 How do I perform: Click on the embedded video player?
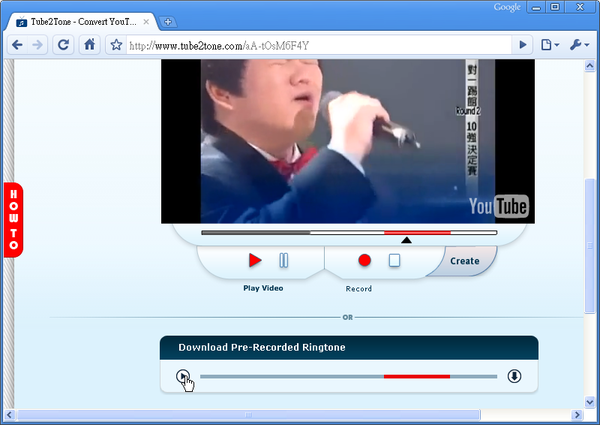pyautogui.click(x=348, y=141)
